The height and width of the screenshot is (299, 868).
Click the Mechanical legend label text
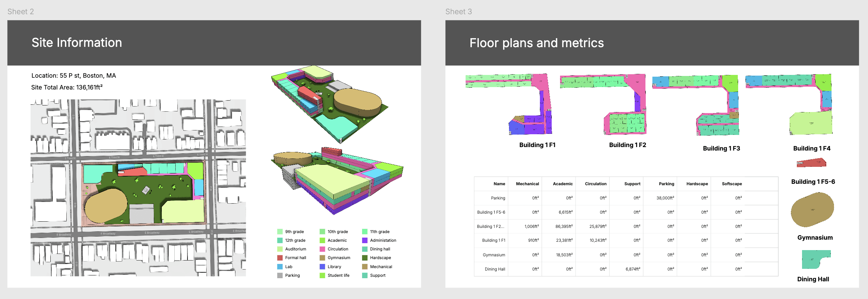(381, 267)
